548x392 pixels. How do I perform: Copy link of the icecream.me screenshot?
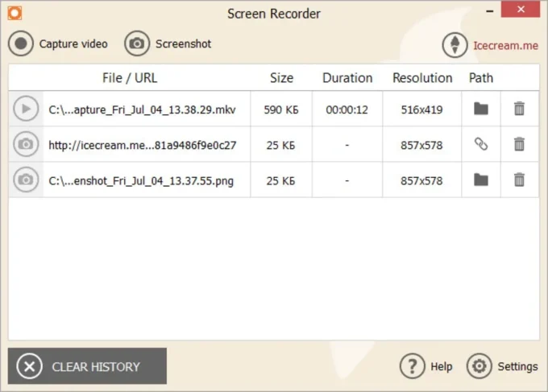coord(481,144)
